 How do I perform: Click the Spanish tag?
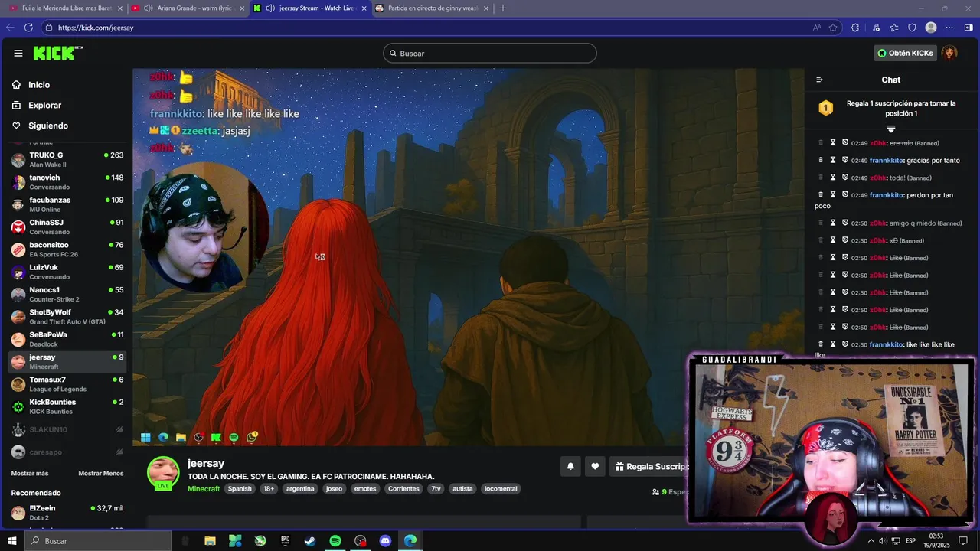point(239,489)
